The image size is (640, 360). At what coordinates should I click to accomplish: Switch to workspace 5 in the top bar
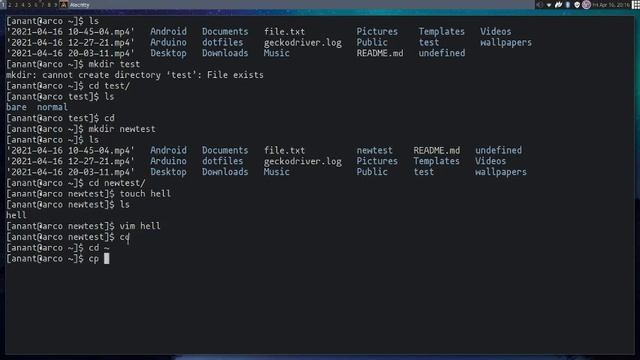click(x=29, y=5)
